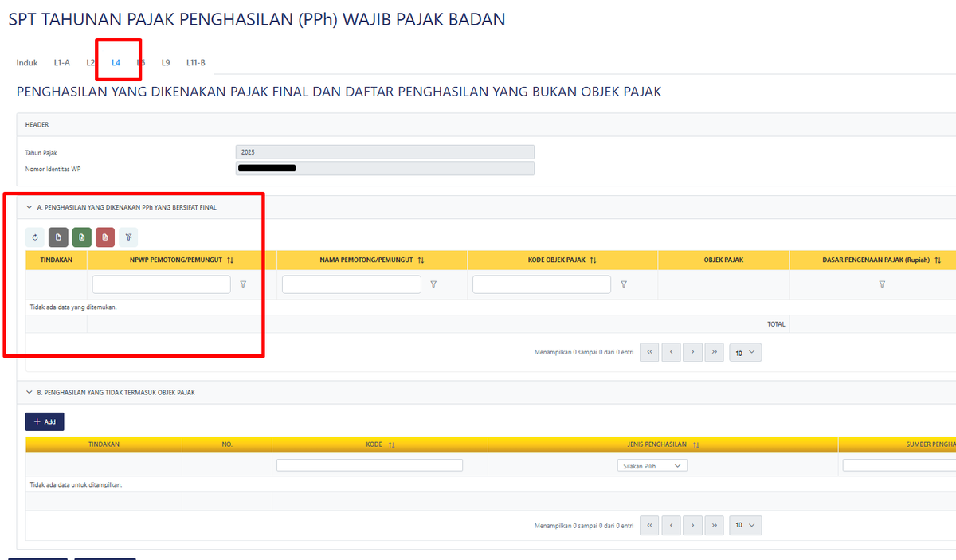Screen dimensions: 956x560
Task: Click the gray document icon button
Action: point(58,237)
